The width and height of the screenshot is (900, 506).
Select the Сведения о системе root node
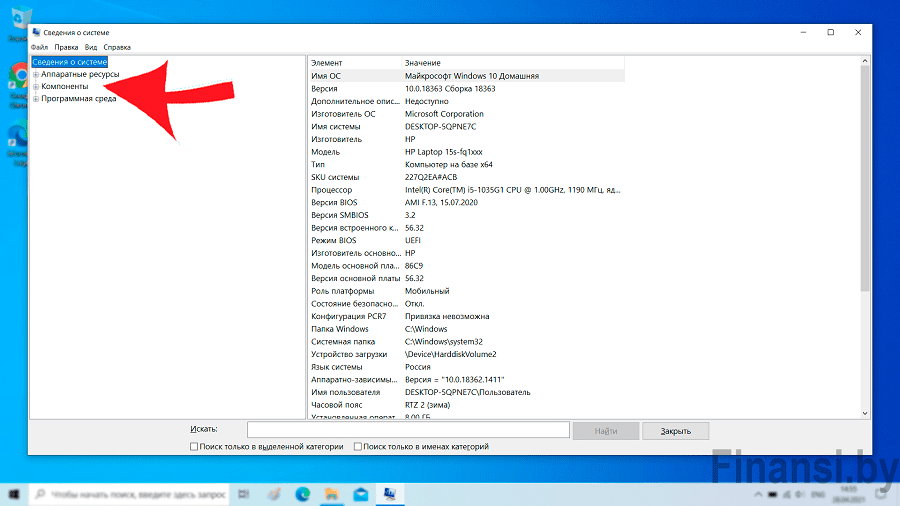pos(69,62)
